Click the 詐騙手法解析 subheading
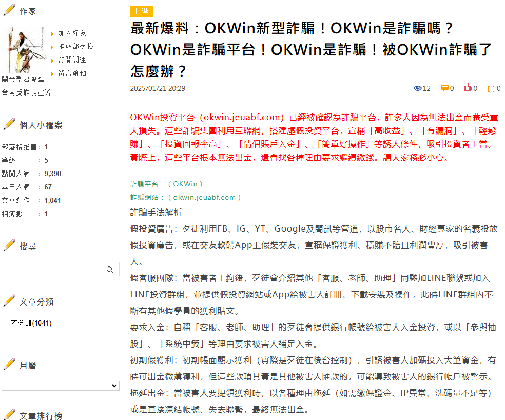 tap(156, 213)
